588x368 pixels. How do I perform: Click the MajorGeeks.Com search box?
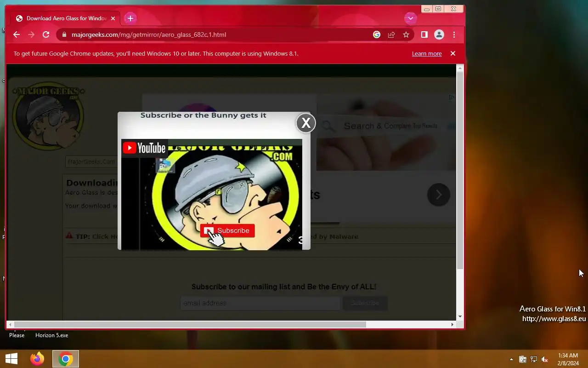(91, 161)
